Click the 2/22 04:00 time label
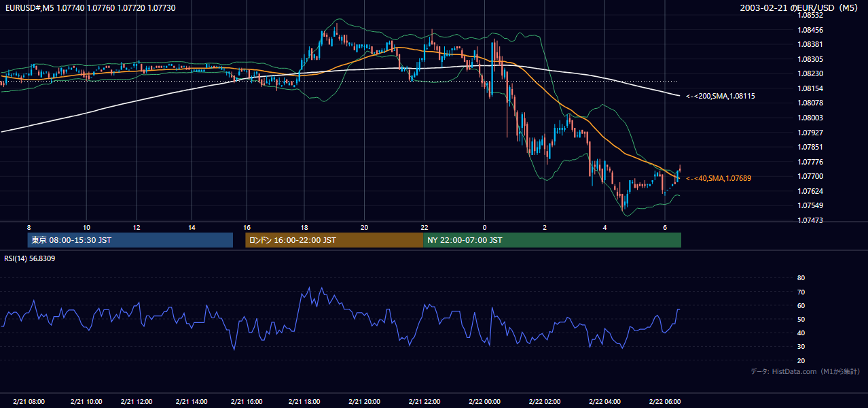This screenshot has width=868, height=408. point(604,401)
